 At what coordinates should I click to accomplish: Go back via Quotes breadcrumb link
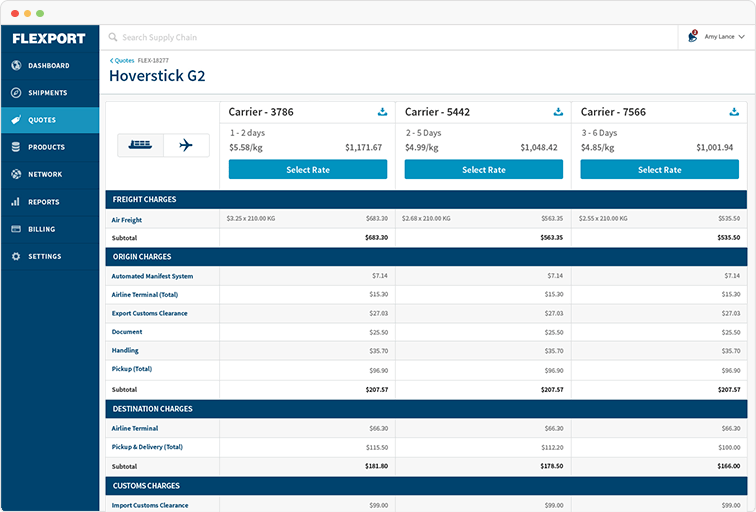coord(122,61)
